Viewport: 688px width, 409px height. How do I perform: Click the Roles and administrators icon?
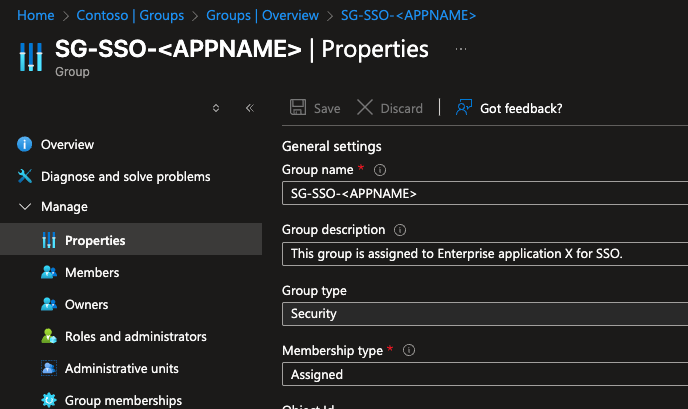tap(48, 337)
